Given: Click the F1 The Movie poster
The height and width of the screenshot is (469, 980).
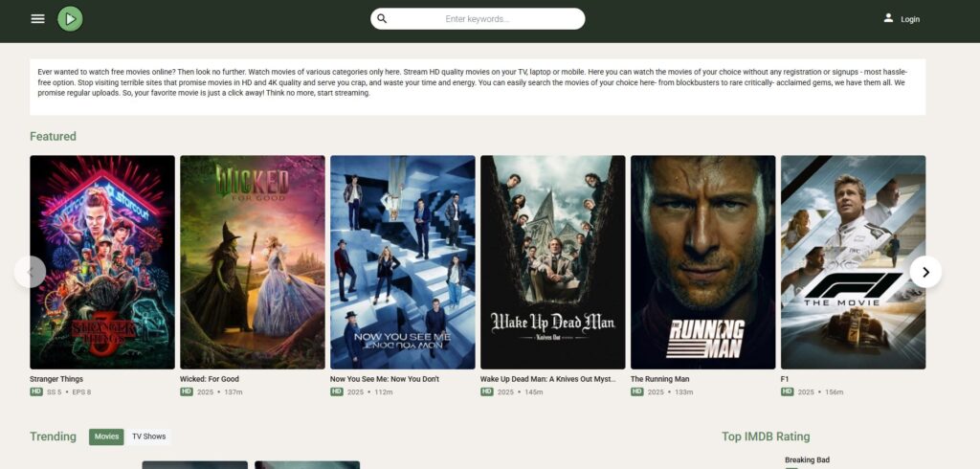Looking at the screenshot, I should click(853, 262).
